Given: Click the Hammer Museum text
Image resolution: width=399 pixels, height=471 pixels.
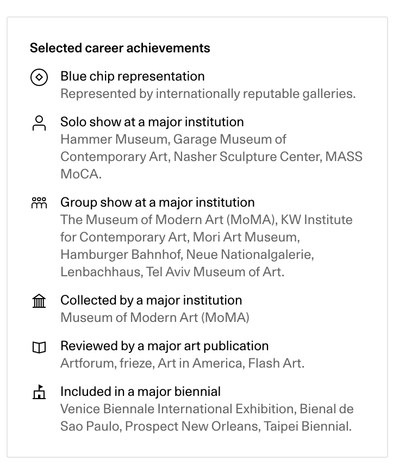Looking at the screenshot, I should [x=115, y=139].
